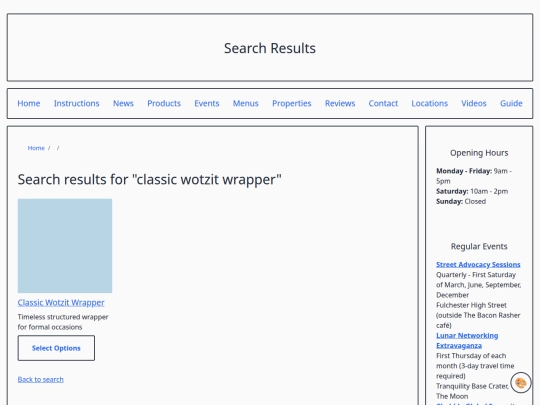Click the Search Results page heading
The image size is (540, 405).
270,48
